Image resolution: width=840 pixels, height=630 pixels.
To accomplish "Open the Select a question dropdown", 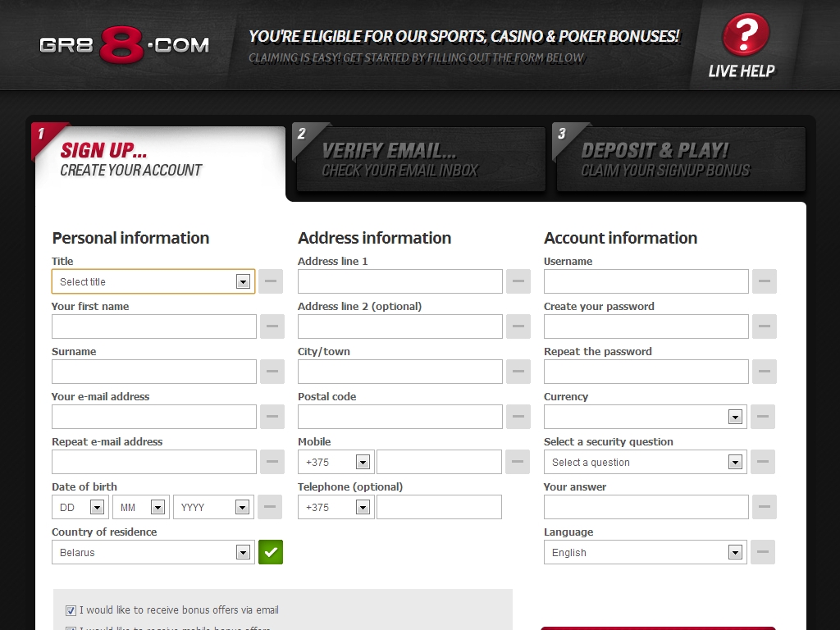I will coord(645,462).
